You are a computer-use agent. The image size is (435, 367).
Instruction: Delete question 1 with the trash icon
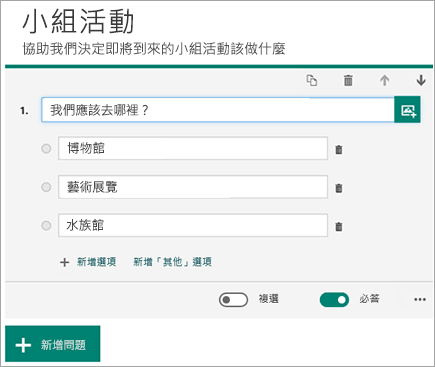(x=348, y=81)
